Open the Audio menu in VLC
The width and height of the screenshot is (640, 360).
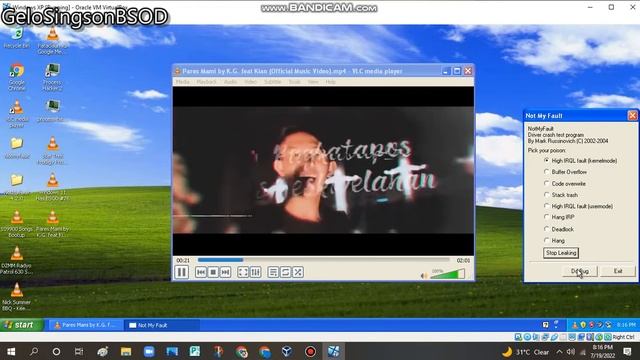230,82
